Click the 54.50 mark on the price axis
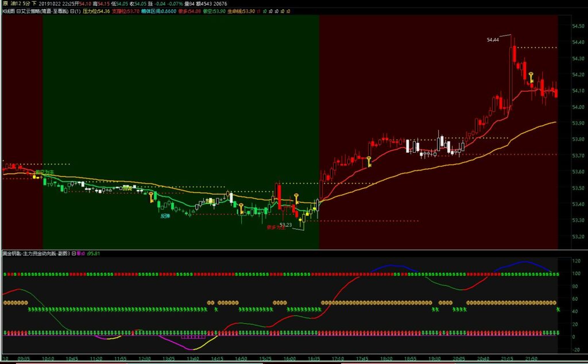The width and height of the screenshot is (588, 364). tap(577, 26)
